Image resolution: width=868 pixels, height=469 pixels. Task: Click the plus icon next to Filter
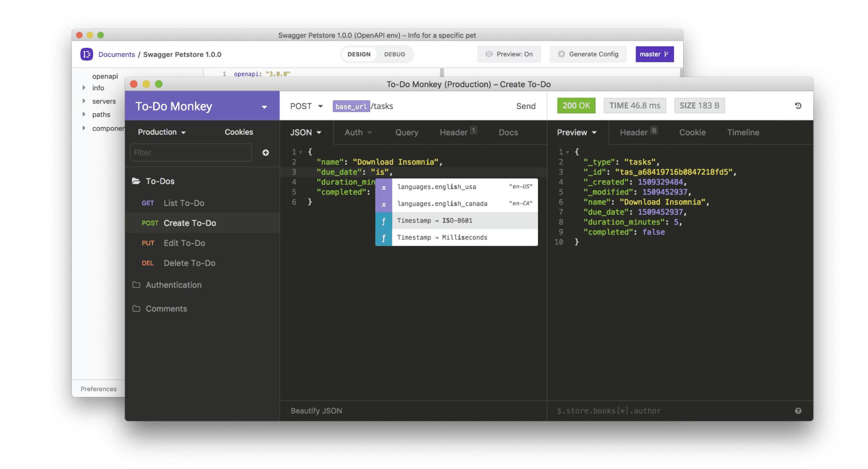click(x=266, y=152)
